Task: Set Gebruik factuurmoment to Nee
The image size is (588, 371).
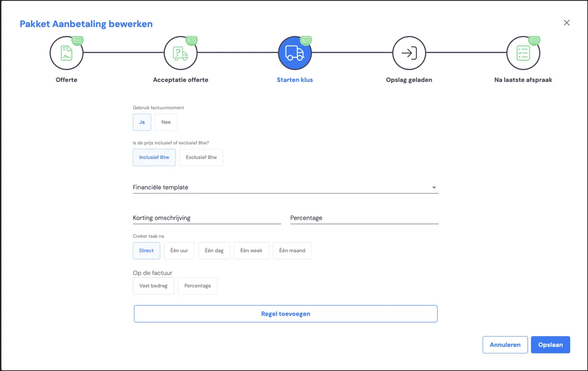Action: coord(166,122)
